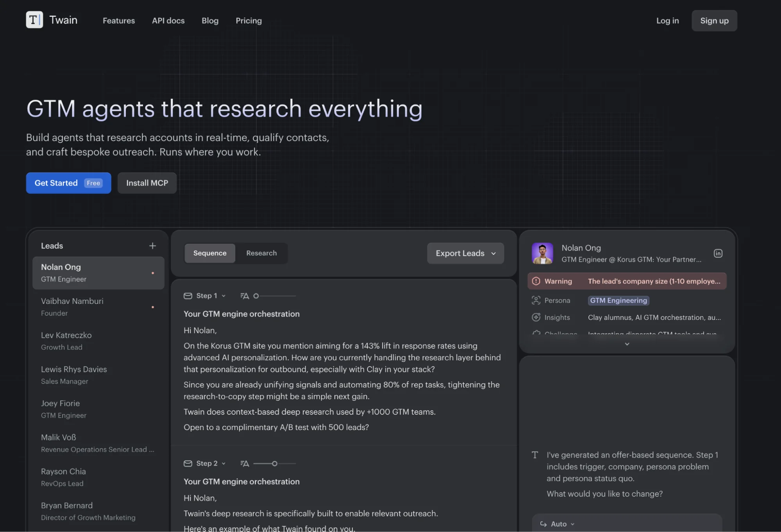781x532 pixels.
Task: Click the 'GTM Engineer @ Korus GTM' headline
Action: coord(631,259)
